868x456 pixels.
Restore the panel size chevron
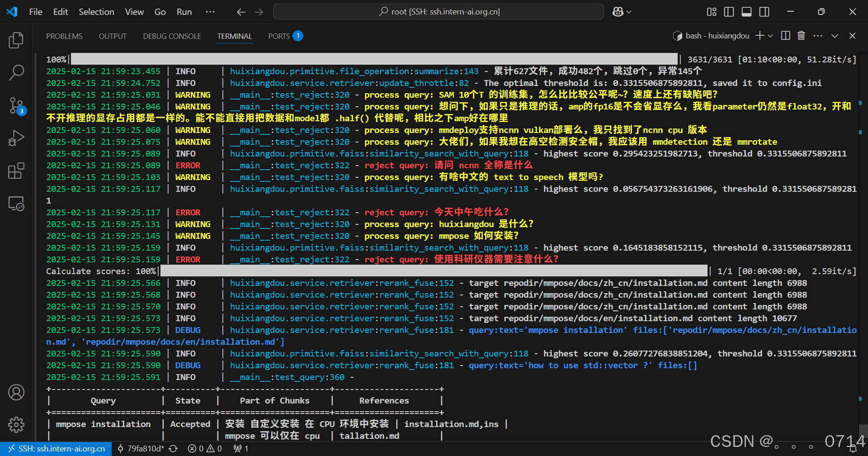(x=835, y=36)
